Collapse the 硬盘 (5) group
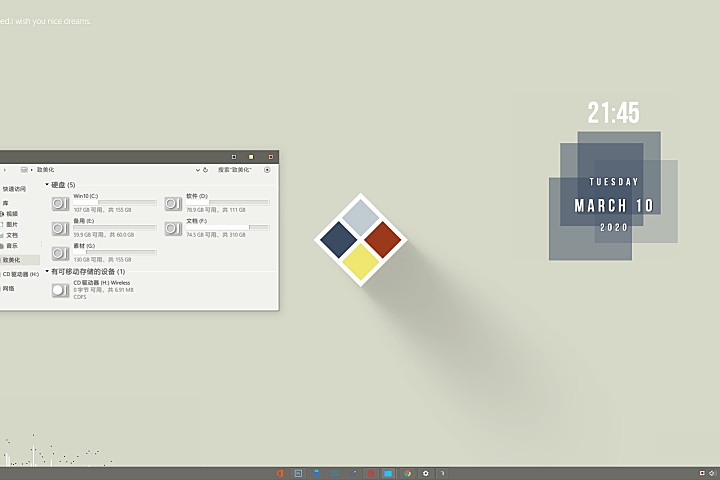720x480 pixels. pyautogui.click(x=47, y=185)
